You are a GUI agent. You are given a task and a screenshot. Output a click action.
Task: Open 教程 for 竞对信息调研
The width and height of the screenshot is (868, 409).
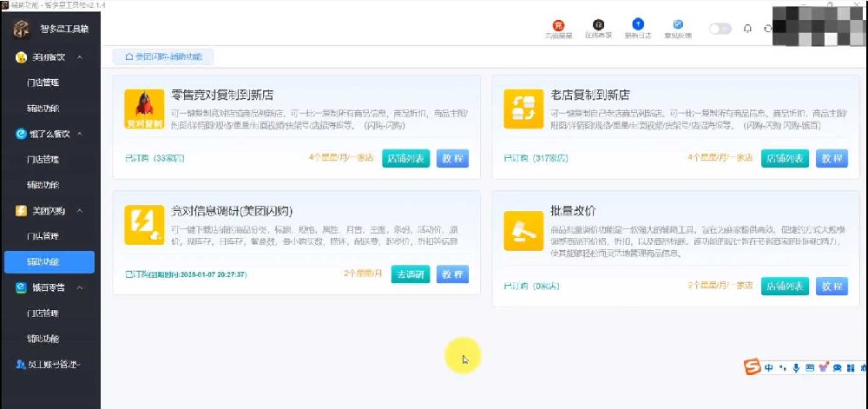pyautogui.click(x=452, y=274)
